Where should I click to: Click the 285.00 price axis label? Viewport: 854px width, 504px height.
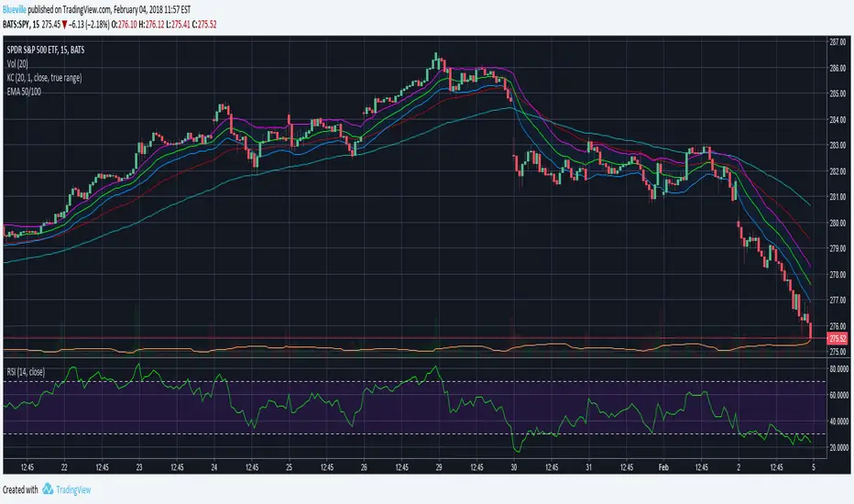tap(838, 93)
